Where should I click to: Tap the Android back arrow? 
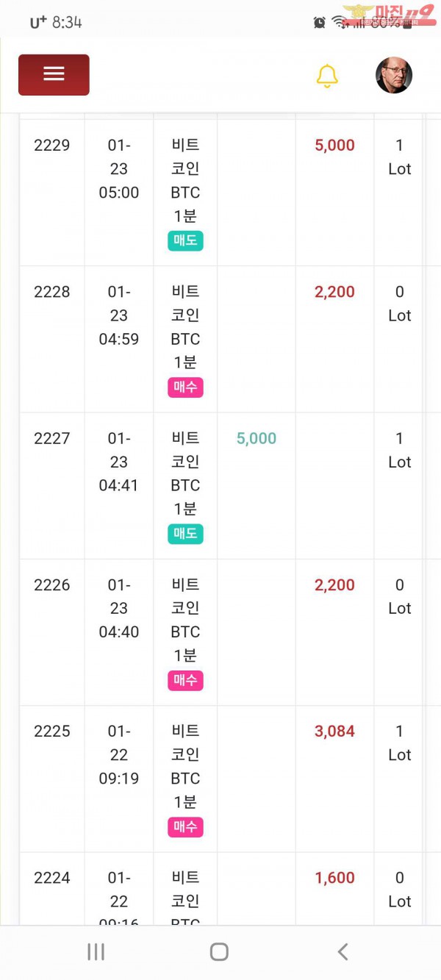pos(343,952)
